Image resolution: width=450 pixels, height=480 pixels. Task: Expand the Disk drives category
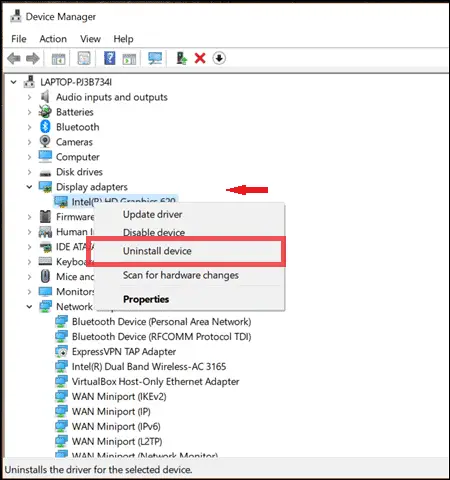pyautogui.click(x=29, y=172)
